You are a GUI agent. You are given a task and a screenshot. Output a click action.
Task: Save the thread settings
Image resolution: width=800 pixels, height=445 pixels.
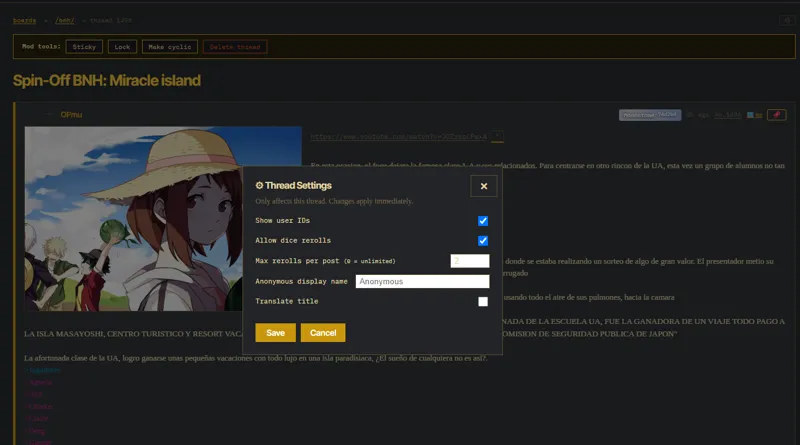click(276, 333)
